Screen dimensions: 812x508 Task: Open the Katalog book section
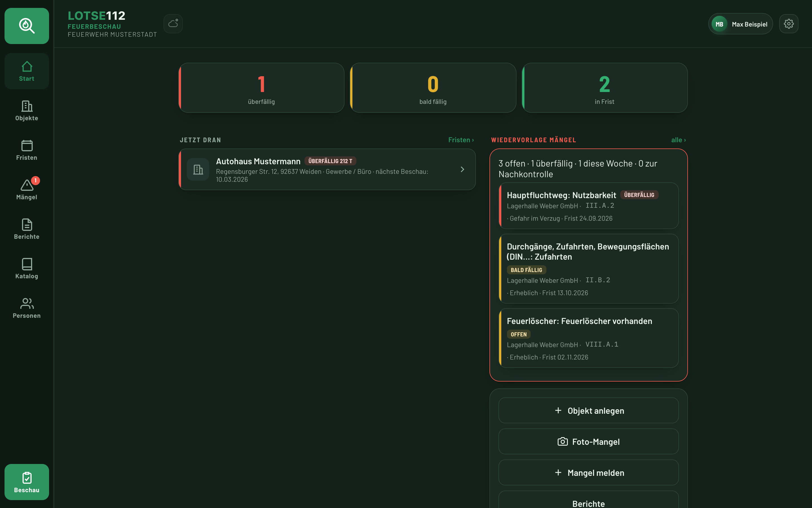pyautogui.click(x=27, y=269)
